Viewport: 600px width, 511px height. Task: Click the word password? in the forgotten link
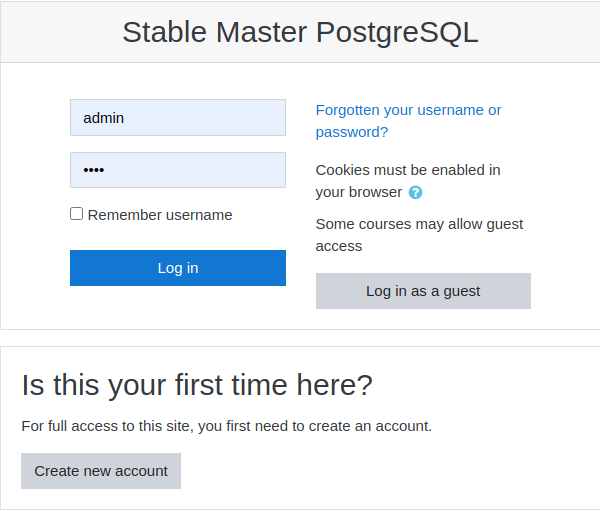[352, 132]
